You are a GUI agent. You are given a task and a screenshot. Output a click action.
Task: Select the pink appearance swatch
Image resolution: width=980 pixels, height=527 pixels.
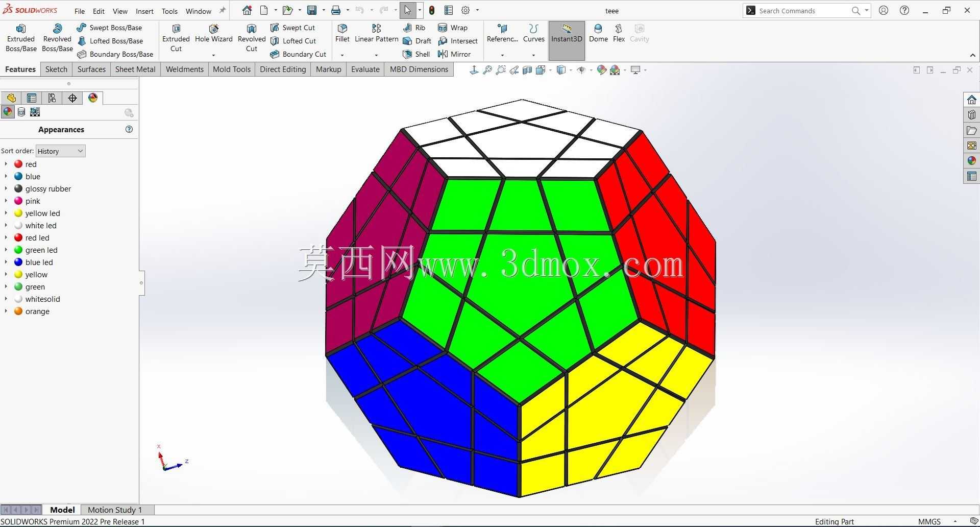[18, 201]
